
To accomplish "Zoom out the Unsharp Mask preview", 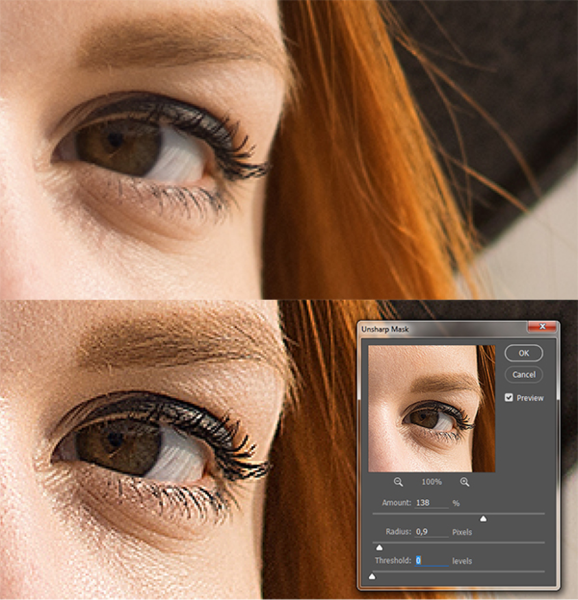I will click(398, 482).
